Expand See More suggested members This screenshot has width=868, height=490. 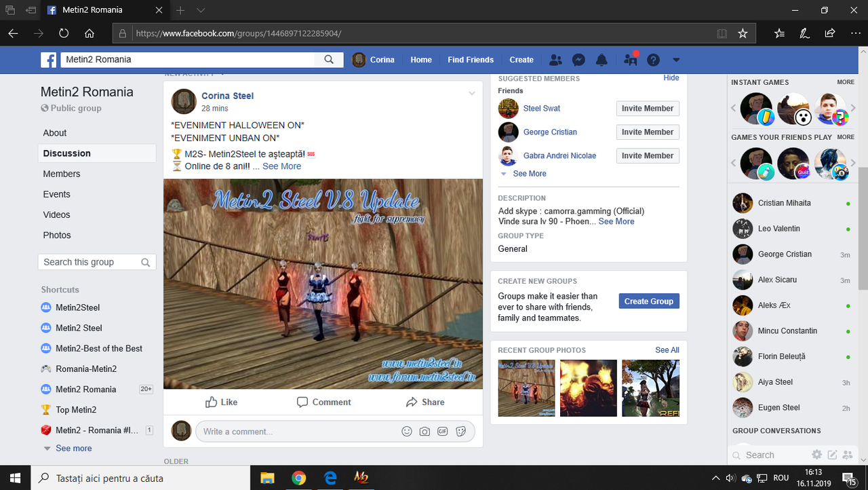pyautogui.click(x=529, y=174)
